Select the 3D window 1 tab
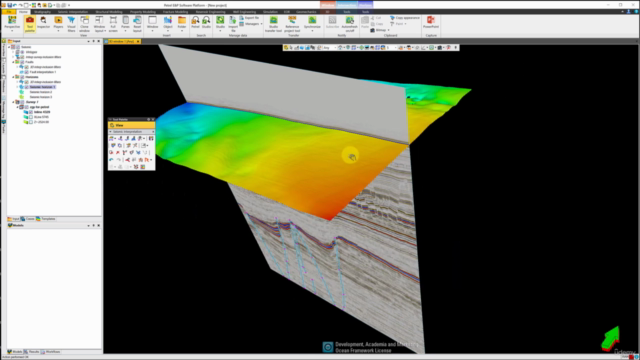640x360 pixels. tap(121, 42)
